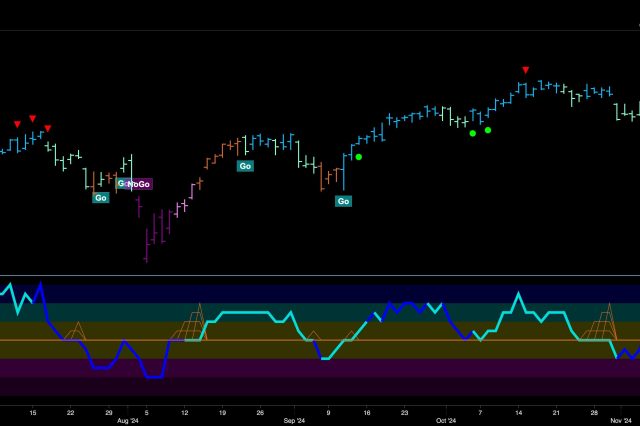
Task: Click the purple NoGo signal label
Action: pyautogui.click(x=140, y=184)
